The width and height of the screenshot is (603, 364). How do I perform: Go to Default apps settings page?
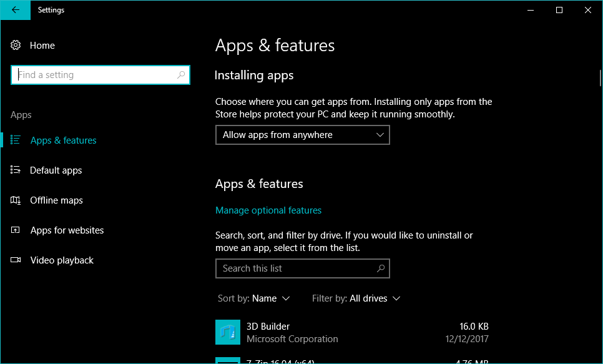pos(56,170)
